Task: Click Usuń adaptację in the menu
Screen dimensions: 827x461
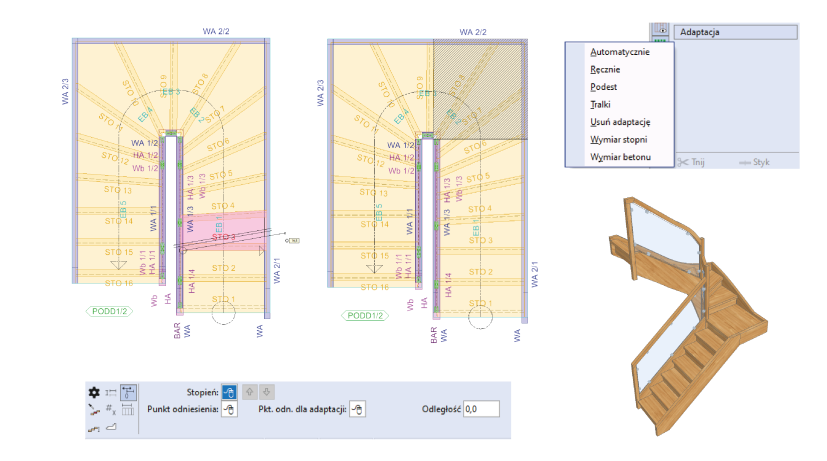Action: click(x=621, y=122)
